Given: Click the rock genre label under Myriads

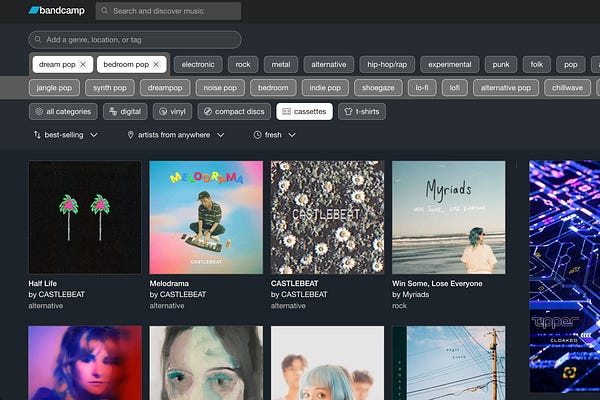Looking at the screenshot, I should pyautogui.click(x=399, y=306).
